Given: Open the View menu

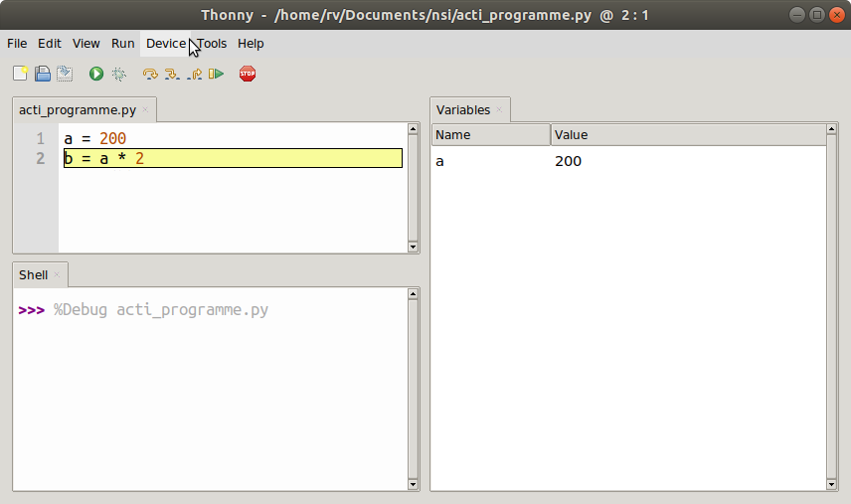Looking at the screenshot, I should click(x=86, y=44).
